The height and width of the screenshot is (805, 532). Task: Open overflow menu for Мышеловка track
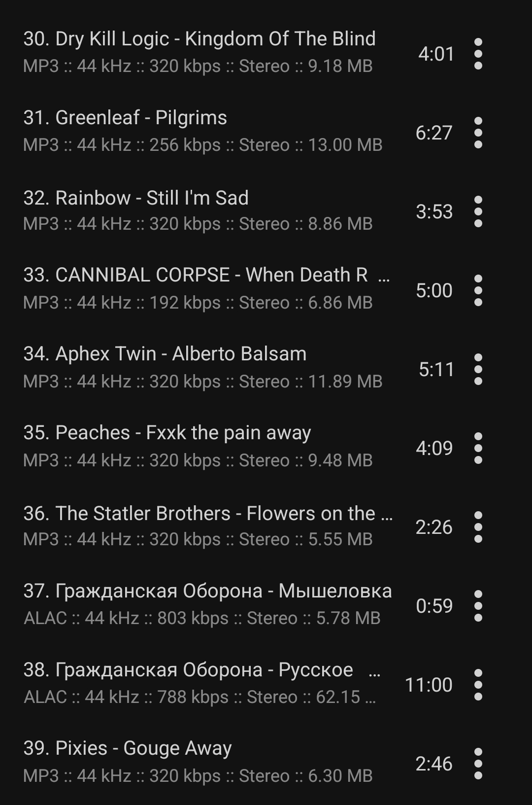point(478,605)
